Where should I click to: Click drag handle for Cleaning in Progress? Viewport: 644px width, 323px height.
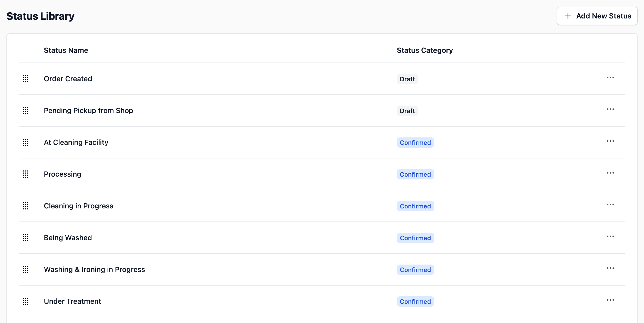point(25,206)
